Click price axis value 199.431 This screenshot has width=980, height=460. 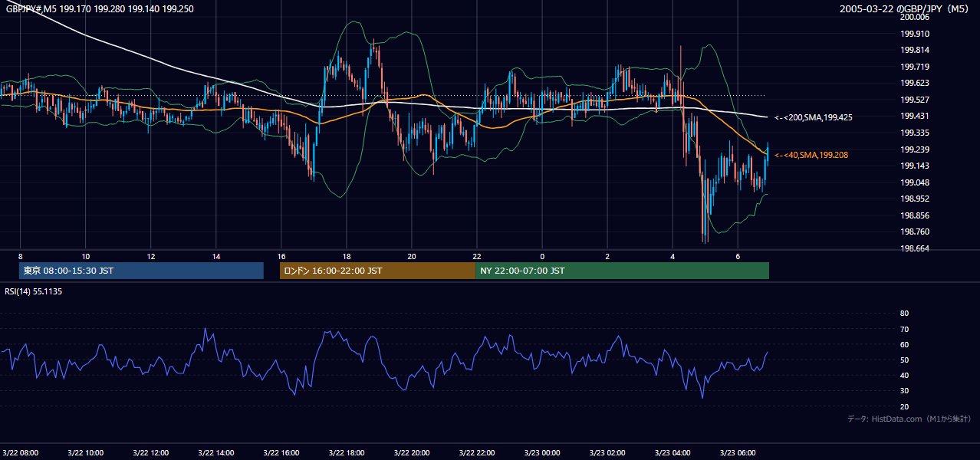coord(915,116)
